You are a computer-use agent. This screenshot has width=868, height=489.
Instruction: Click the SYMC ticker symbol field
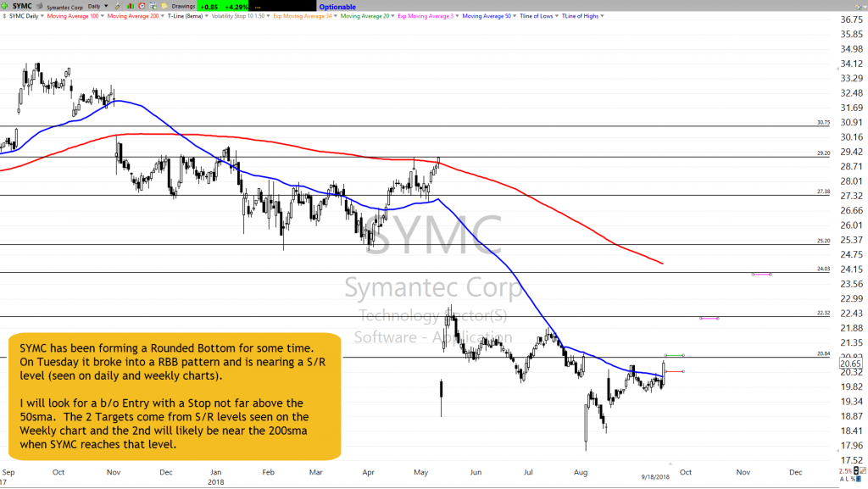click(x=22, y=6)
